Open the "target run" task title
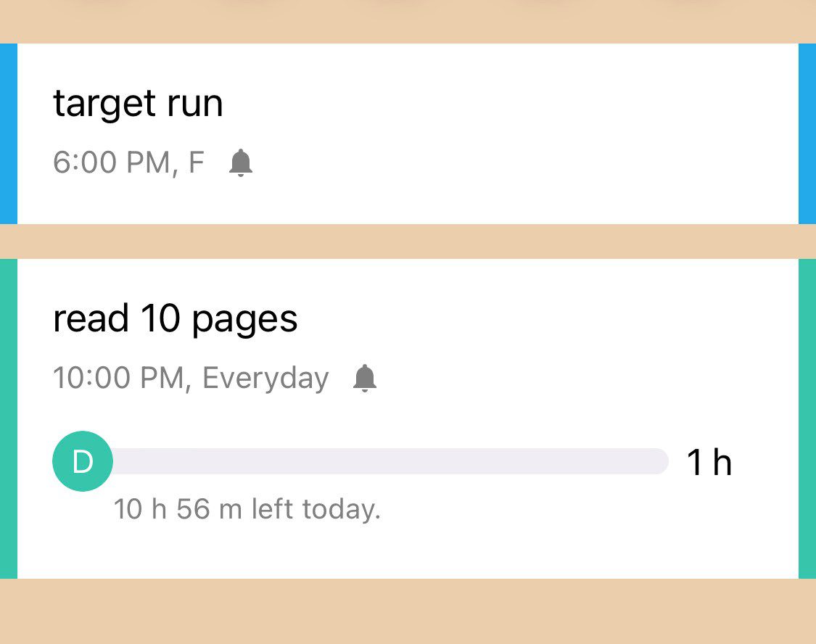The height and width of the screenshot is (644, 816). tap(138, 104)
